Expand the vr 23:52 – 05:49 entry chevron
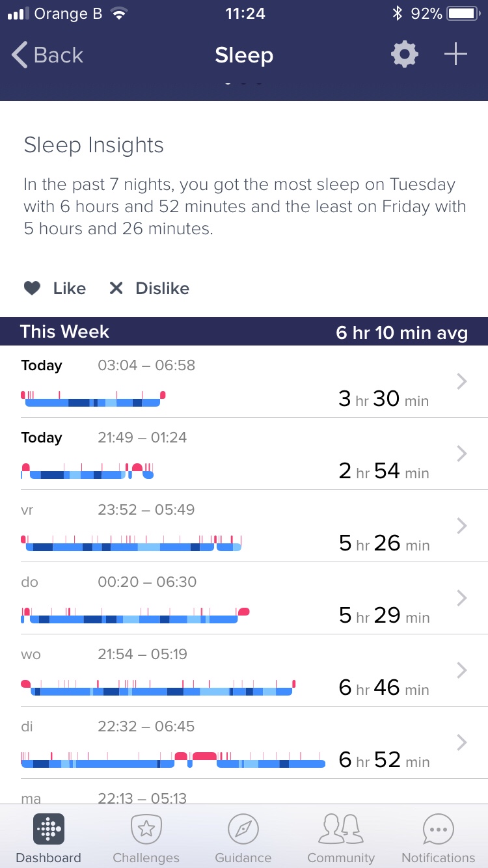 462,526
